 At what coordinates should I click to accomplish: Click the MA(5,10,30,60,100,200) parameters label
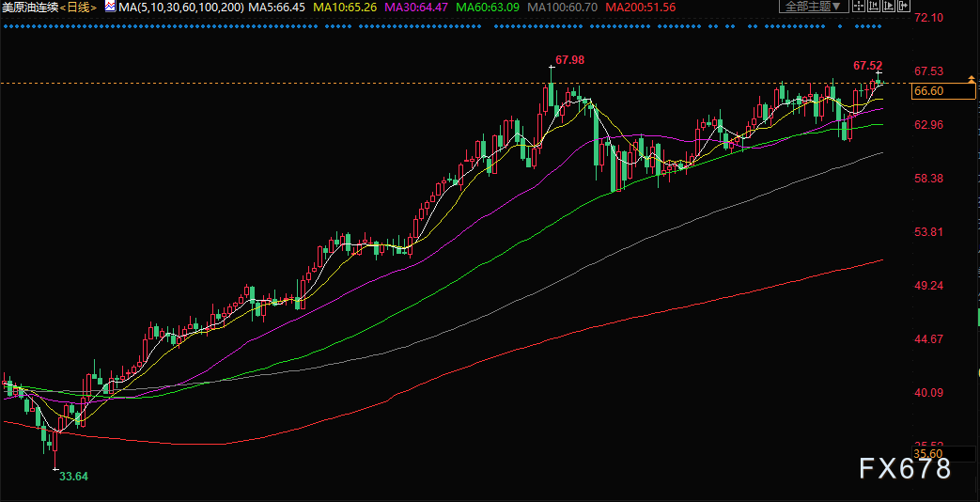pyautogui.click(x=179, y=7)
